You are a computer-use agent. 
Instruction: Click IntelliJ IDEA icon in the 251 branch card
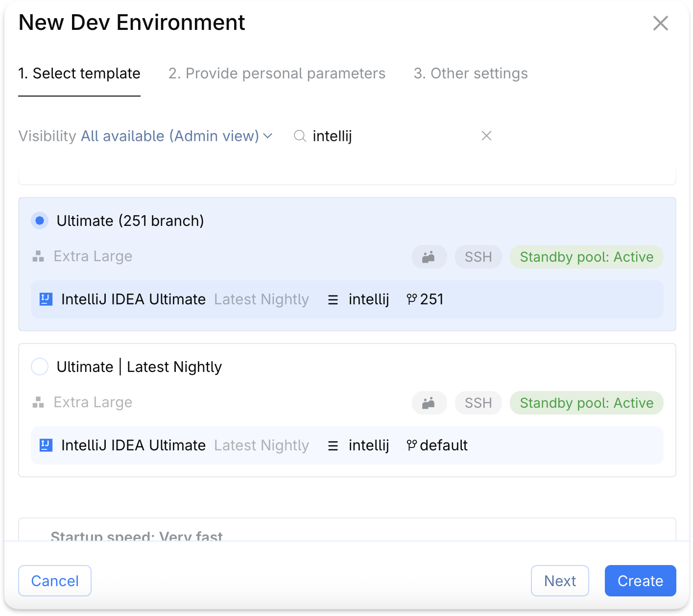[x=46, y=299]
